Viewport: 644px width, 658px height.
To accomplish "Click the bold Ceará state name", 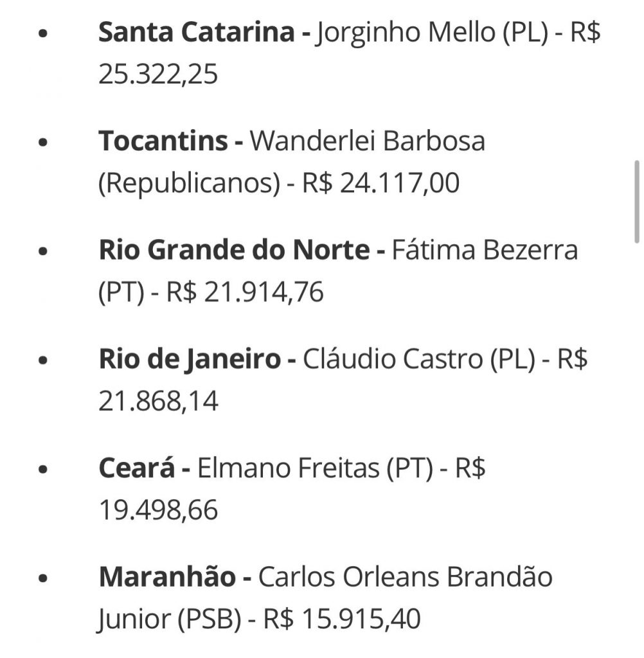I will coord(136,468).
